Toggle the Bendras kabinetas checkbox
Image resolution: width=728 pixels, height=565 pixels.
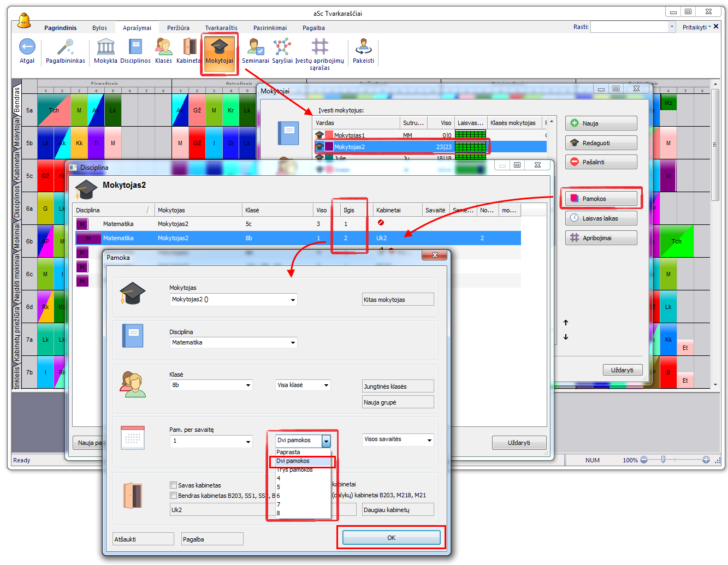click(174, 496)
